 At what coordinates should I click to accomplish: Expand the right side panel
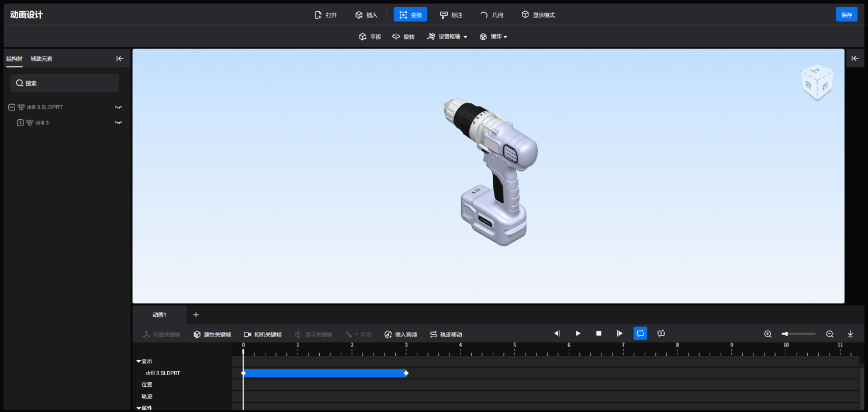click(x=855, y=58)
